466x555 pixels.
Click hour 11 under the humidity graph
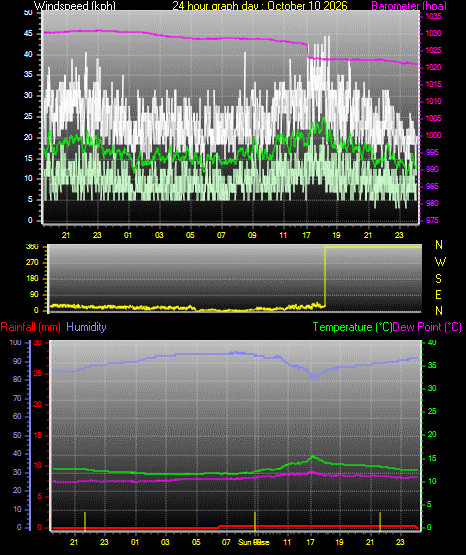pyautogui.click(x=287, y=542)
